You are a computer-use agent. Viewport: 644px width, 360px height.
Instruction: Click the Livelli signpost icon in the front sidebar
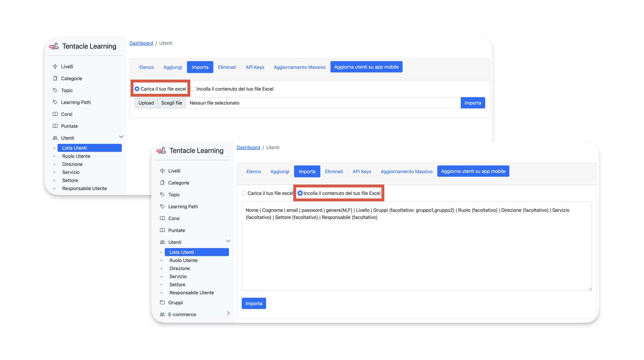(162, 171)
